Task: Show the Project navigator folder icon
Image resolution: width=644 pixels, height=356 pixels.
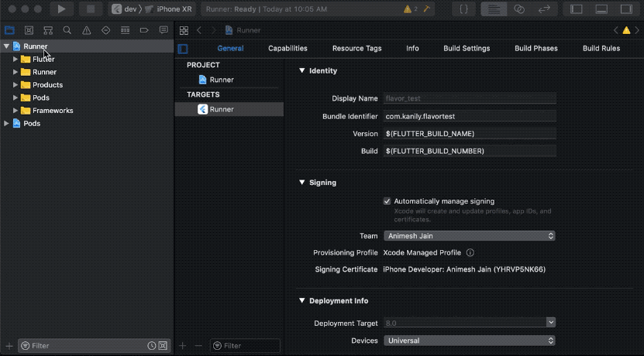Action: (9, 30)
